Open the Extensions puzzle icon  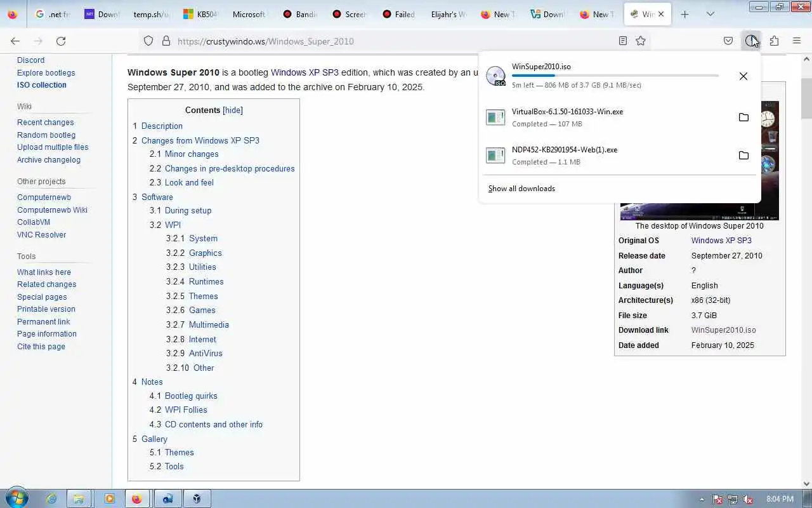click(x=774, y=41)
